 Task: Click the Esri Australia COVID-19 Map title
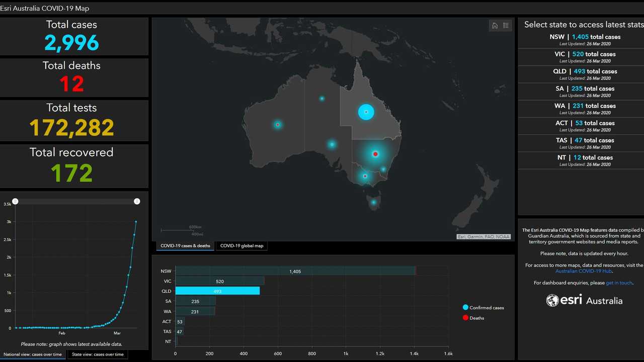(x=45, y=9)
